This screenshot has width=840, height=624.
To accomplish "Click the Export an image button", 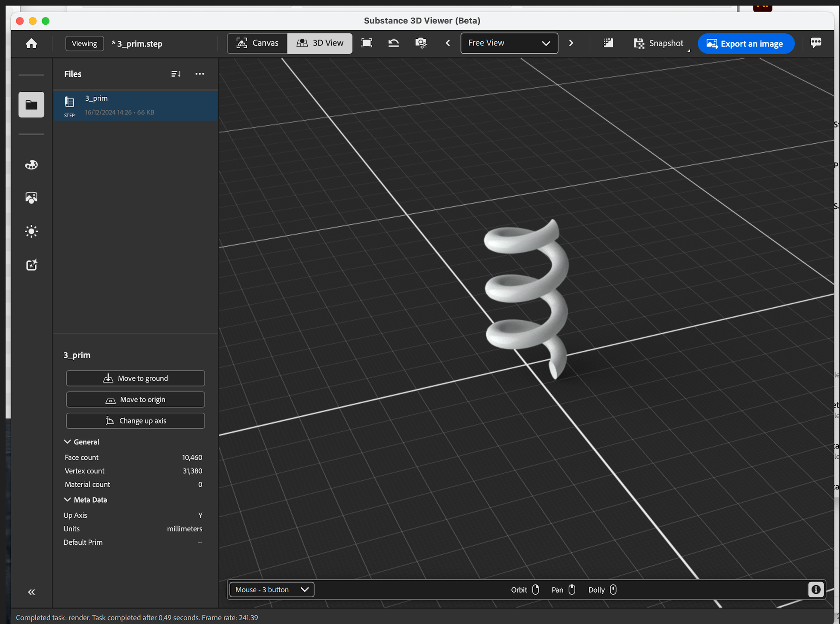I will click(x=746, y=43).
